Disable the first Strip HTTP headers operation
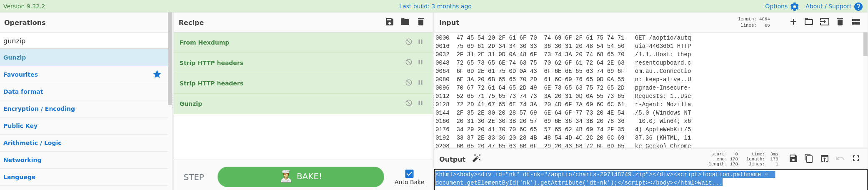The height and width of the screenshot is (190, 868). 409,62
